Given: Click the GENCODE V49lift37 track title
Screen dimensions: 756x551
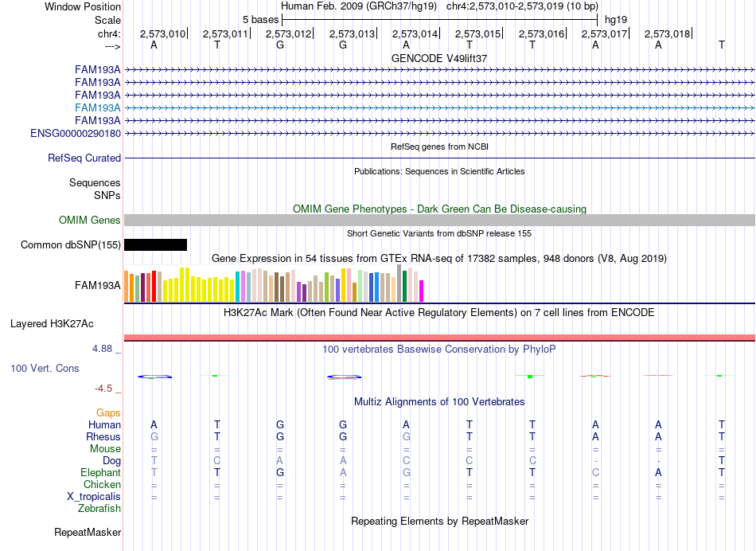Looking at the screenshot, I should point(439,58).
